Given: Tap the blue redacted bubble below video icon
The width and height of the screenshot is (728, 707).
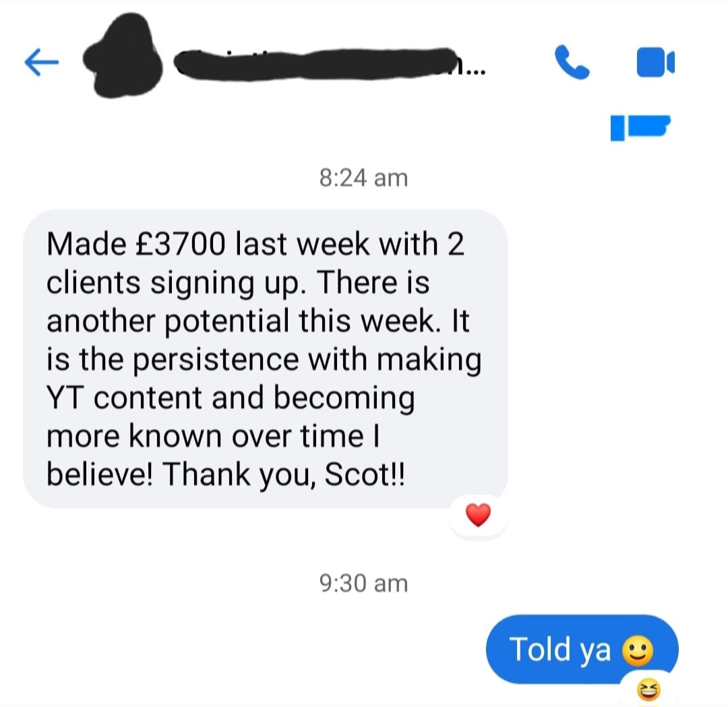Looking at the screenshot, I should pyautogui.click(x=641, y=127).
